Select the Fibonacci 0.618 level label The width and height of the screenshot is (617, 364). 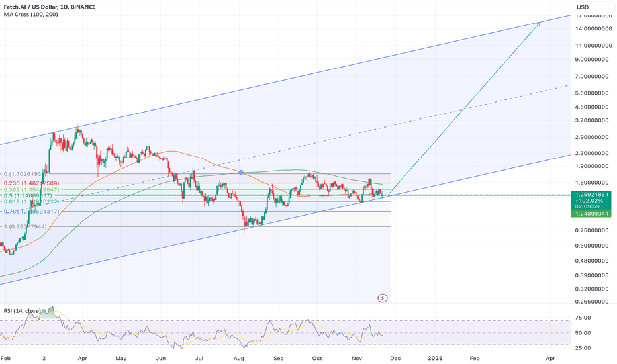[32, 201]
